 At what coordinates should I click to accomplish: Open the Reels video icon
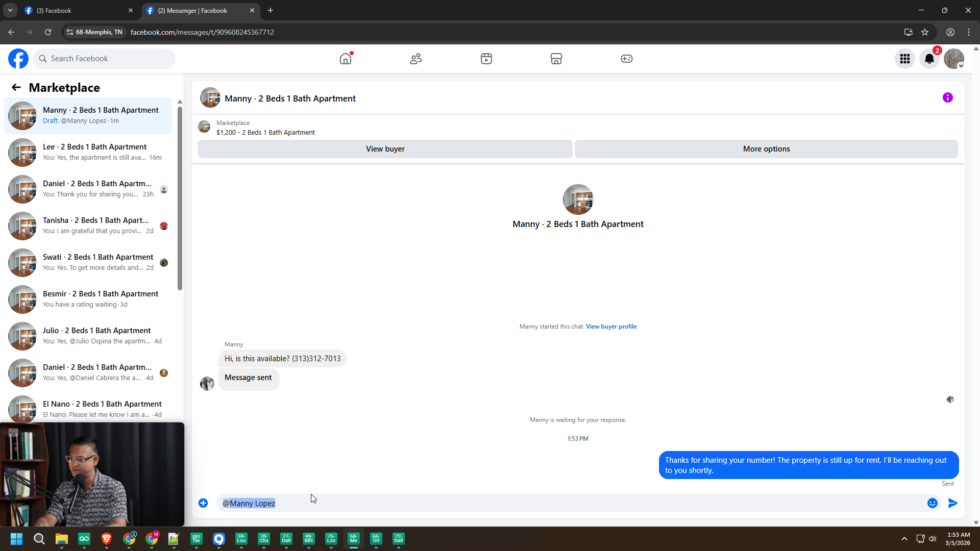click(486, 59)
